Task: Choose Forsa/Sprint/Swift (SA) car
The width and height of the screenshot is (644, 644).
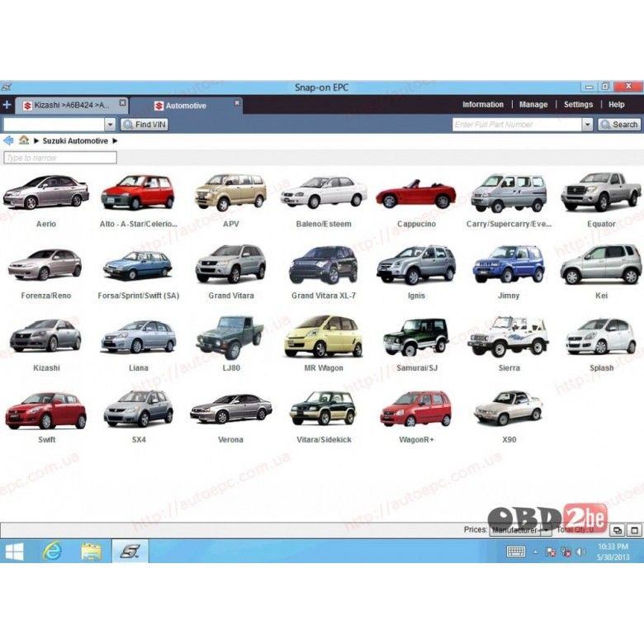Action: [138, 265]
